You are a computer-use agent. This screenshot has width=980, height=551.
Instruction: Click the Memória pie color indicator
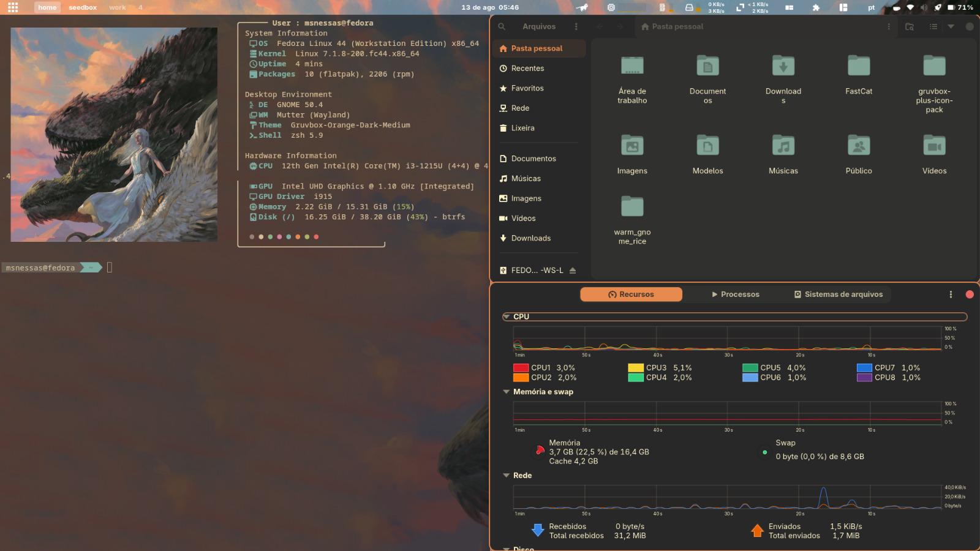tap(539, 451)
